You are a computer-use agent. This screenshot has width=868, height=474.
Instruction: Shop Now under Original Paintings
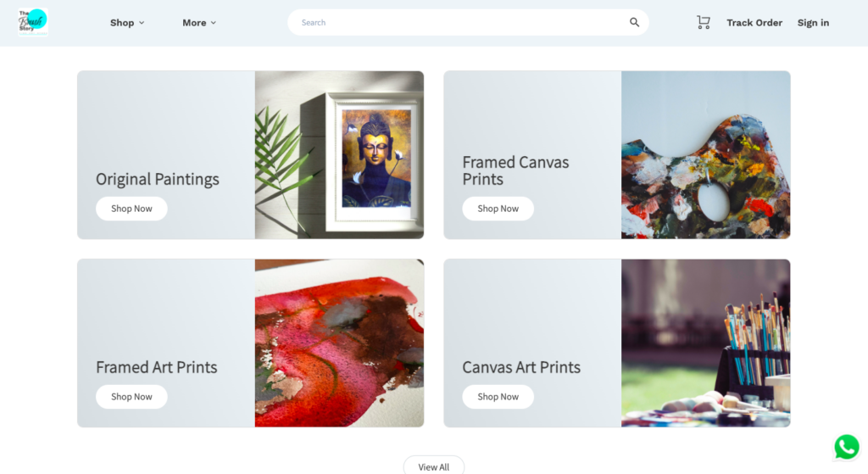[131, 209]
